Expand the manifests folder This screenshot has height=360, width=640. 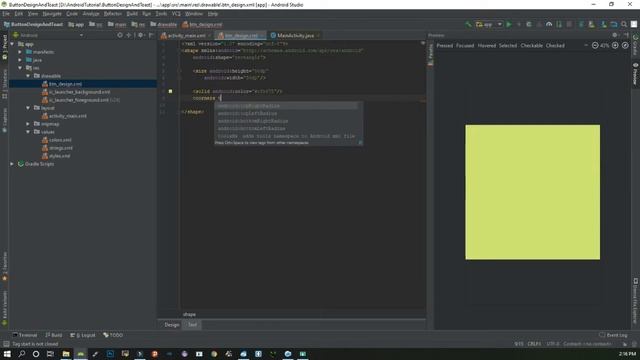coord(20,52)
